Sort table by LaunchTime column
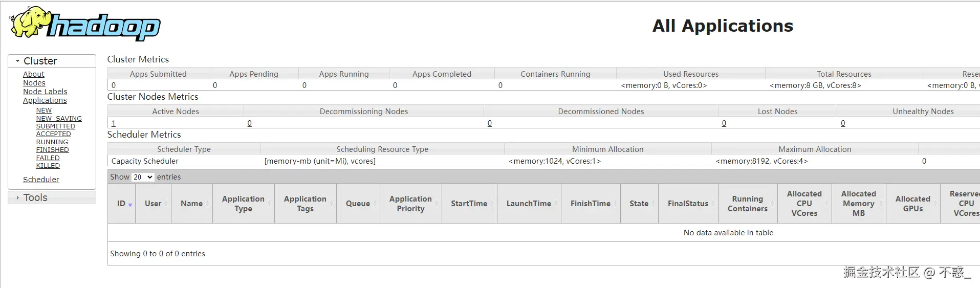The height and width of the screenshot is (288, 980). click(529, 204)
